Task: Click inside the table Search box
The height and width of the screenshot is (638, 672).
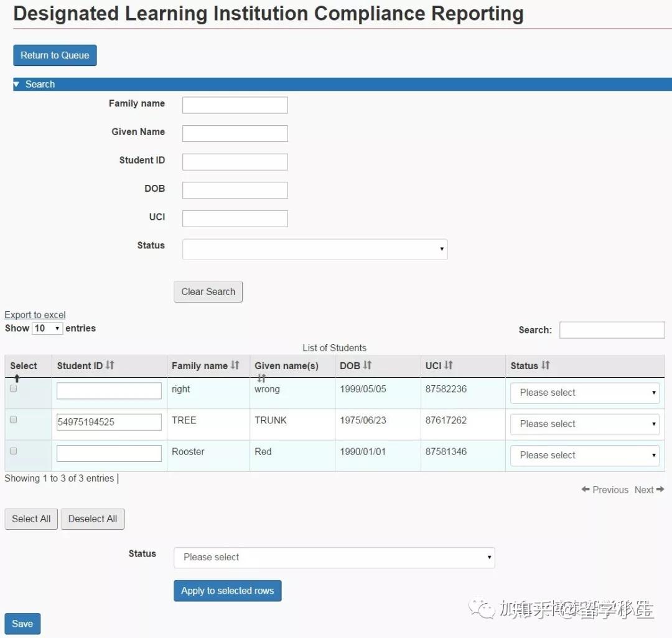Action: pos(612,329)
